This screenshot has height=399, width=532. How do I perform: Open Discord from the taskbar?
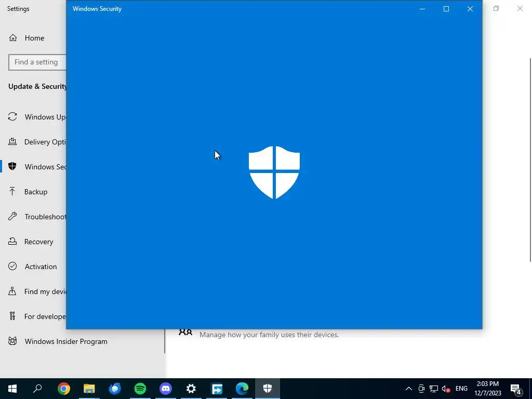pos(166,389)
